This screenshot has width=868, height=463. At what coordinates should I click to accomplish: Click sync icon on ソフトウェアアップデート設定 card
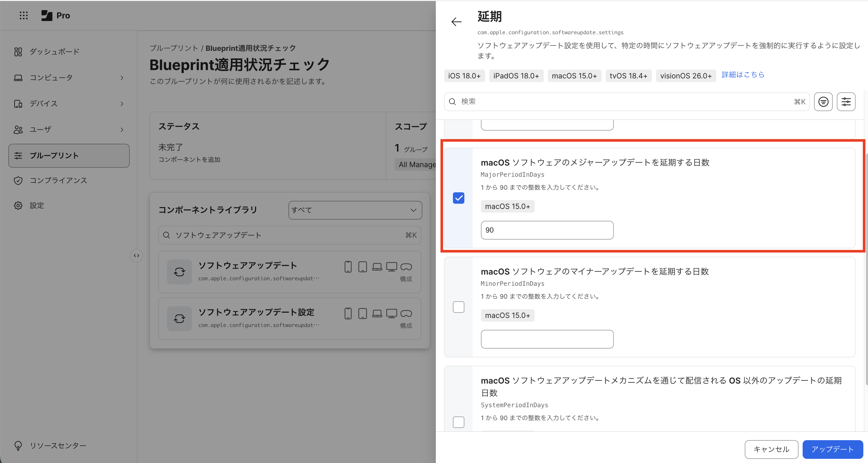click(x=180, y=319)
